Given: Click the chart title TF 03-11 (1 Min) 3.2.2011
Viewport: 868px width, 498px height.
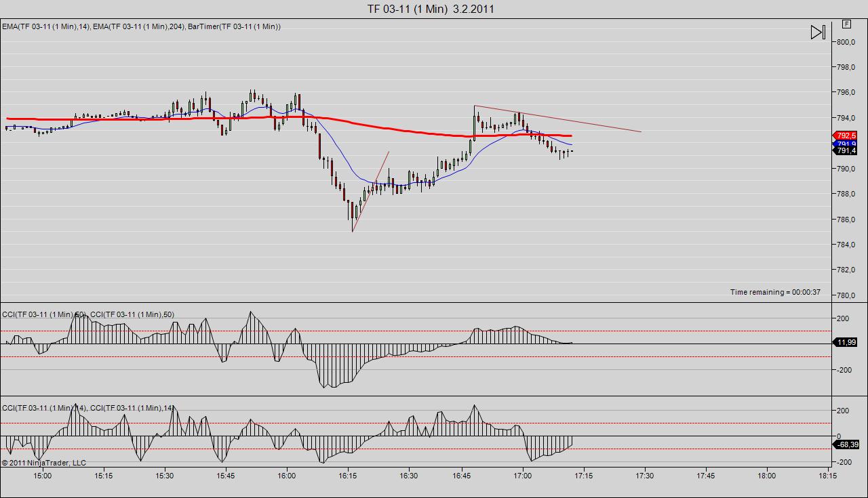Looking at the screenshot, I should [431, 9].
